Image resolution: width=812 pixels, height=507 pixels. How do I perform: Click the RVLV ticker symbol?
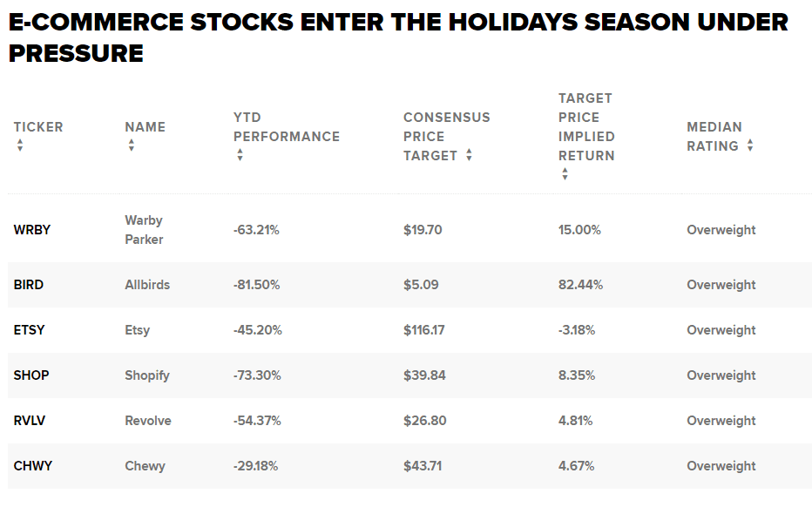click(30, 421)
